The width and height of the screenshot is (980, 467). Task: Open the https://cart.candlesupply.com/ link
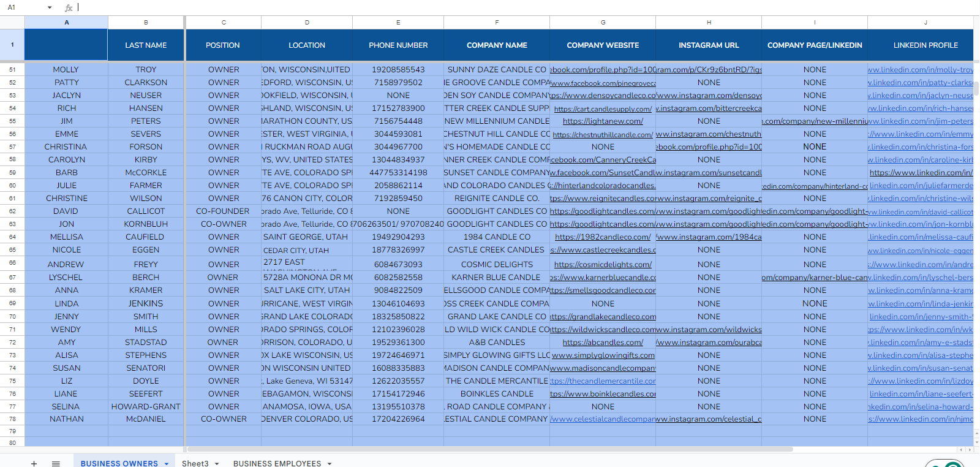point(603,109)
